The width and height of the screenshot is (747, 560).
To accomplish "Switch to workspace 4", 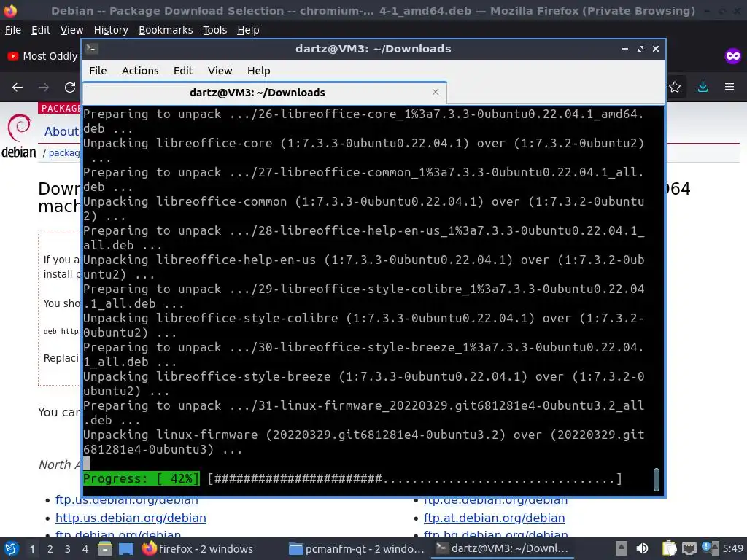I will click(x=85, y=549).
